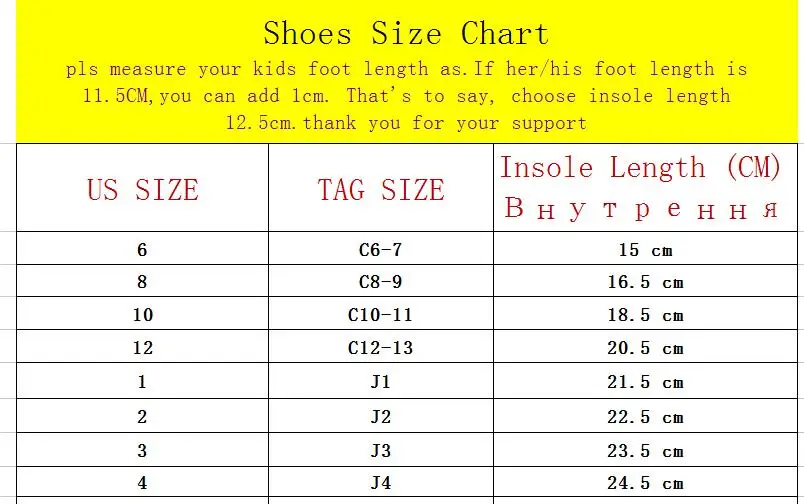Select the "18.5 cm" insole cell

(x=645, y=315)
